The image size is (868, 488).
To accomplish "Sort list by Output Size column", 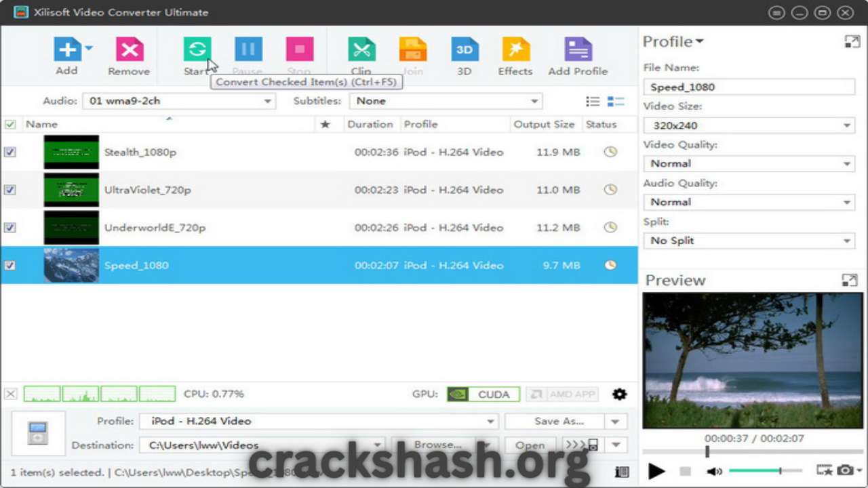I will coord(544,124).
